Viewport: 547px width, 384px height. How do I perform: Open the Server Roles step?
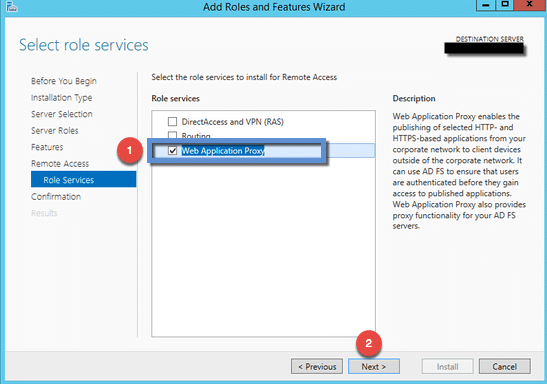click(x=54, y=130)
